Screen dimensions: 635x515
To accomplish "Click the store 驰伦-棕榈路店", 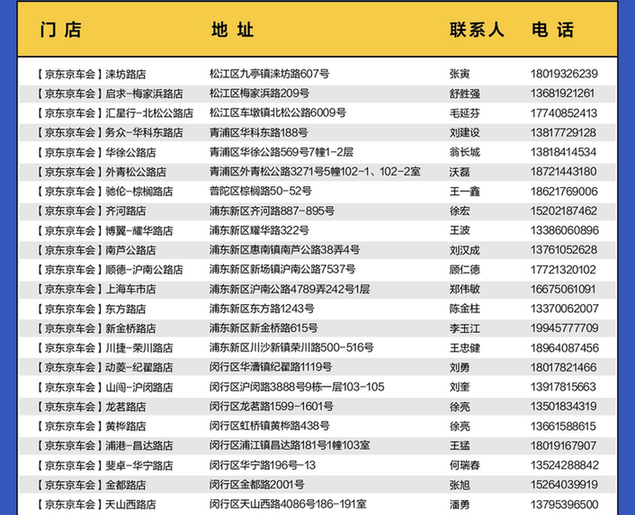I will click(139, 191).
